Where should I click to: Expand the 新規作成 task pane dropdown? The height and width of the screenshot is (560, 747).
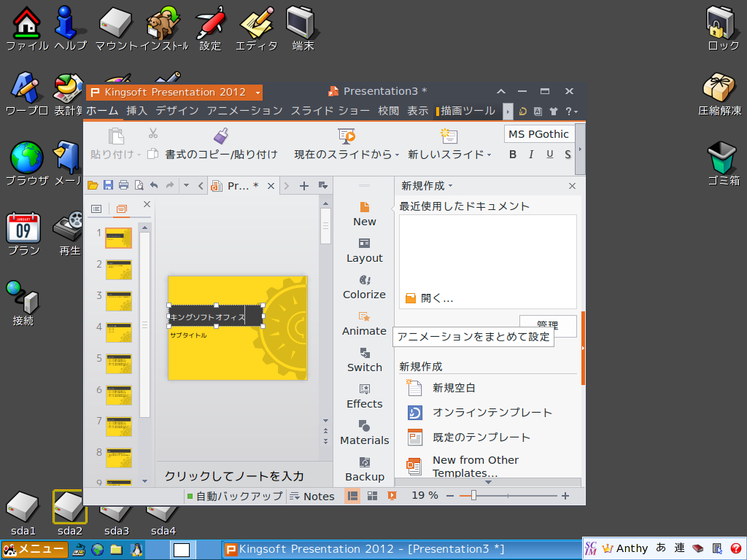[451, 186]
